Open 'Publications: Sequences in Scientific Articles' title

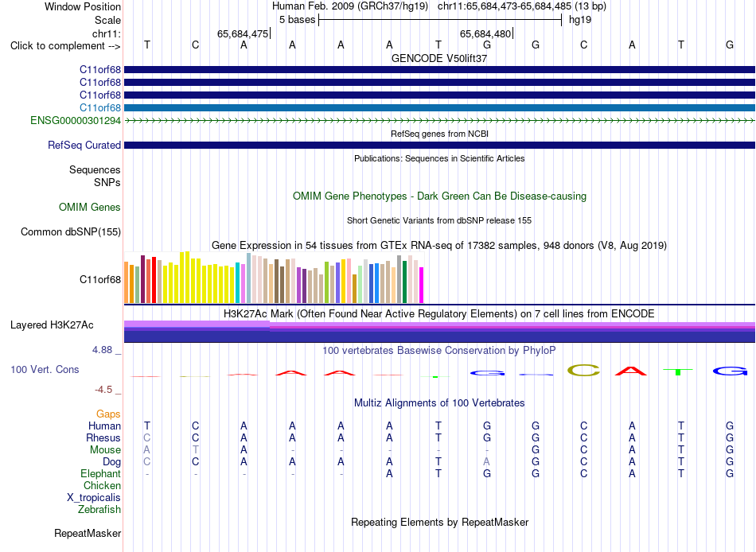439,158
